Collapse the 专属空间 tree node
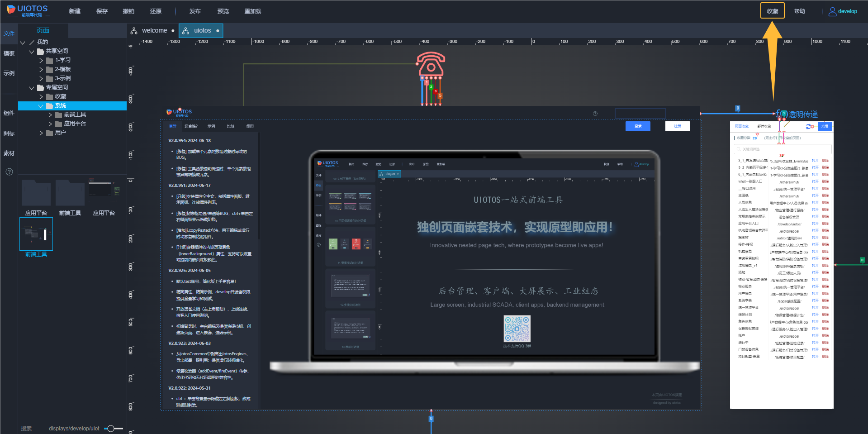This screenshot has width=868, height=434. pyautogui.click(x=32, y=87)
